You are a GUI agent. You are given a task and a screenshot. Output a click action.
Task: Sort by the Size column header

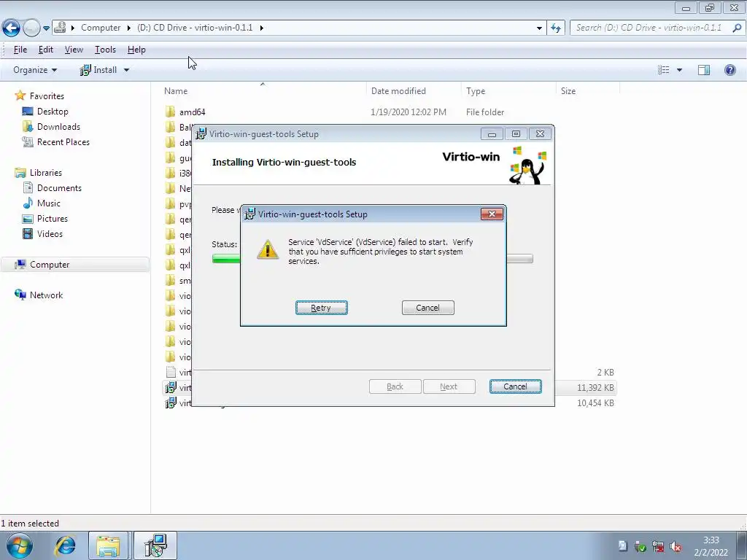click(x=587, y=91)
